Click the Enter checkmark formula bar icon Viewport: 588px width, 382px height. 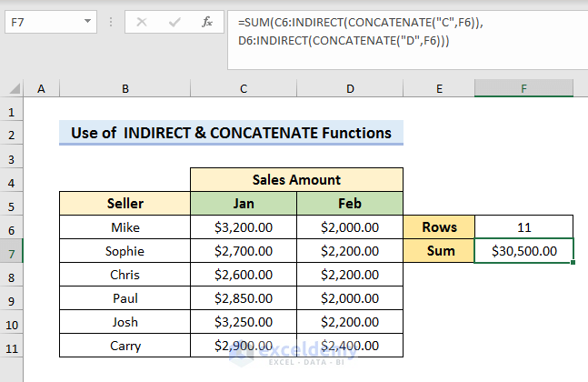coord(174,20)
